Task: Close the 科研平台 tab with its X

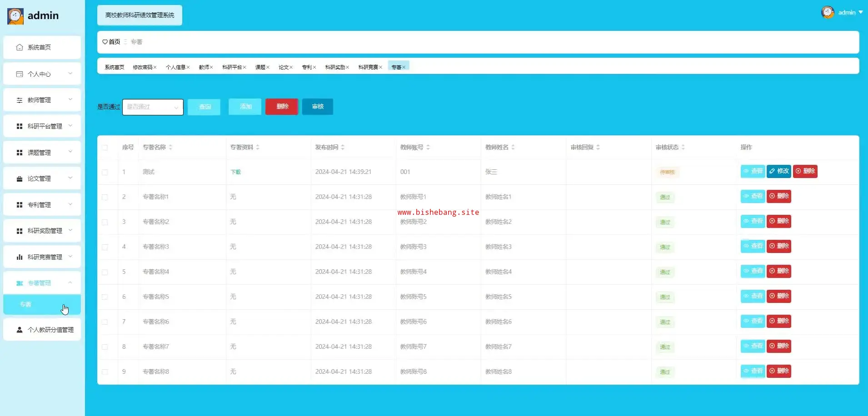Action: 244,67
